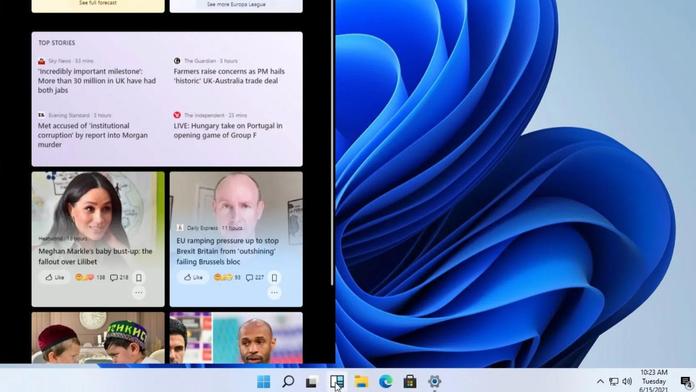Open Microsoft Store from the taskbar
The width and height of the screenshot is (696, 392).
pos(410,381)
